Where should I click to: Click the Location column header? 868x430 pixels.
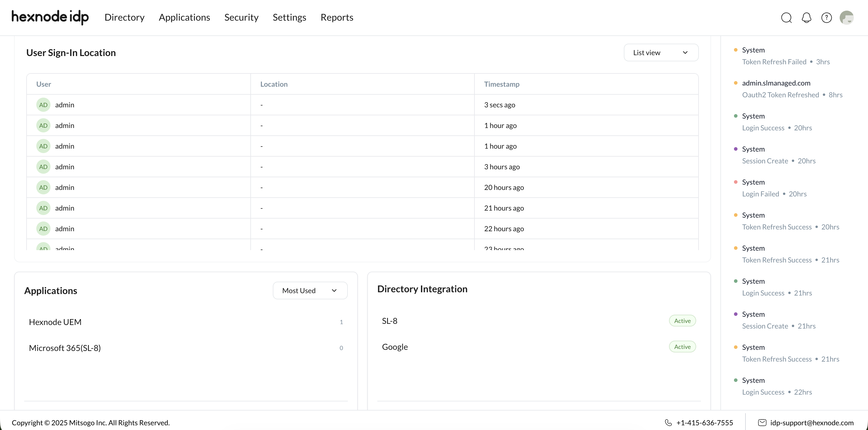coord(274,84)
